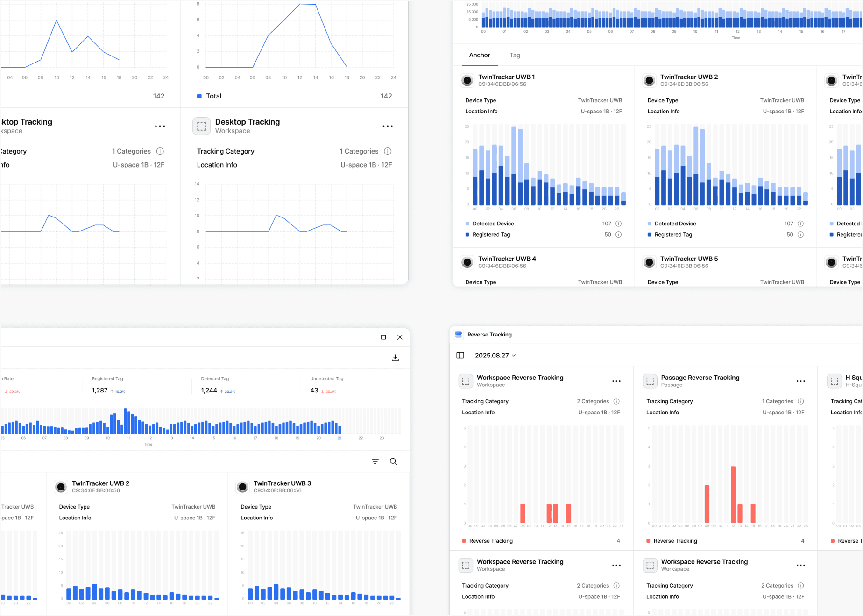The image size is (863, 616).
Task: Click the info button next to Tracking Category
Action: tap(388, 151)
